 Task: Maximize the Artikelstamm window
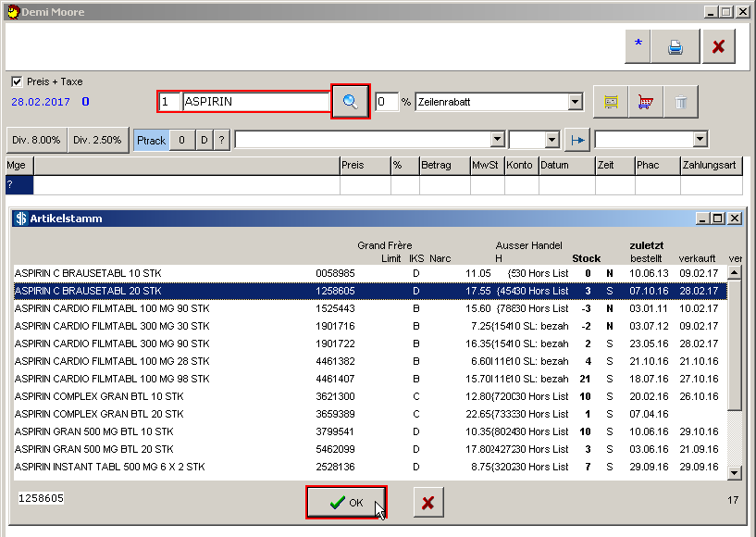pyautogui.click(x=718, y=219)
